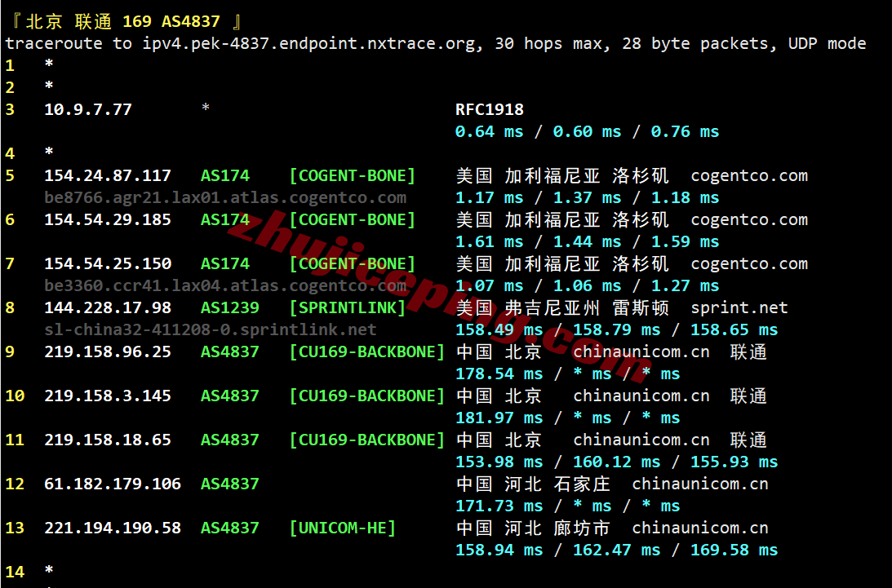Click hostname be8766.agr21.lax01.atlas.cogentco.com
This screenshot has width=892, height=588.
click(x=225, y=198)
